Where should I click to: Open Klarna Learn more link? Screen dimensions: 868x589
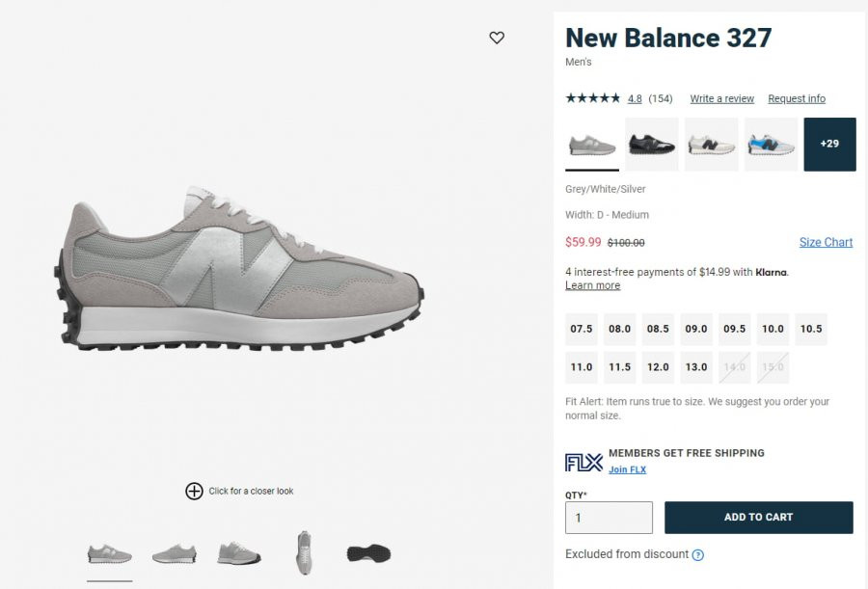pos(592,285)
